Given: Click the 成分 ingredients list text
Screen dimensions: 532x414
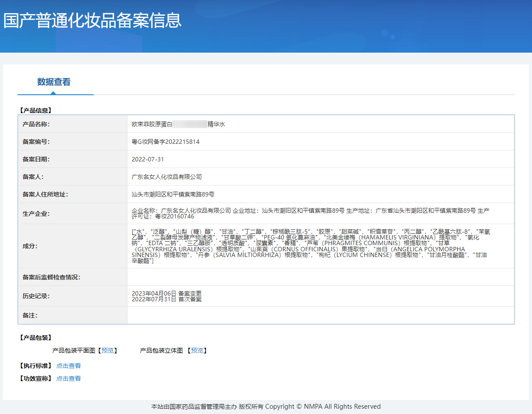Looking at the screenshot, I should (310, 246).
